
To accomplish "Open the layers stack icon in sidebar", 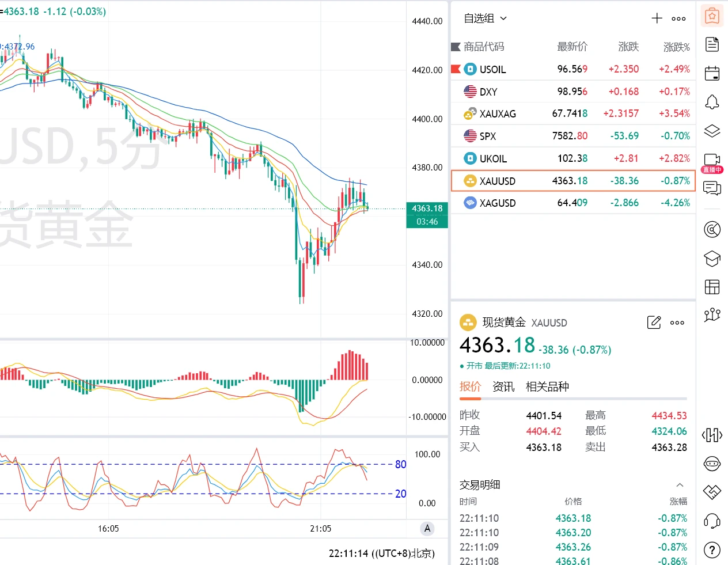I will [x=712, y=131].
